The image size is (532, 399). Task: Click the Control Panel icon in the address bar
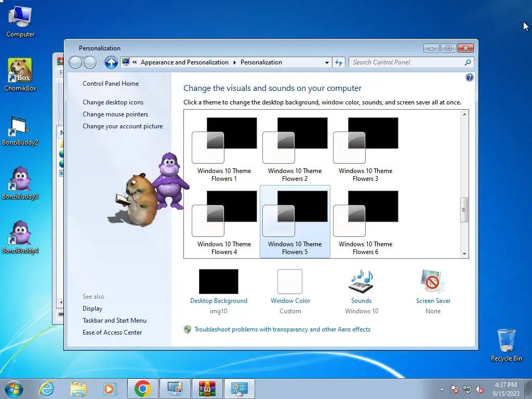coord(126,62)
